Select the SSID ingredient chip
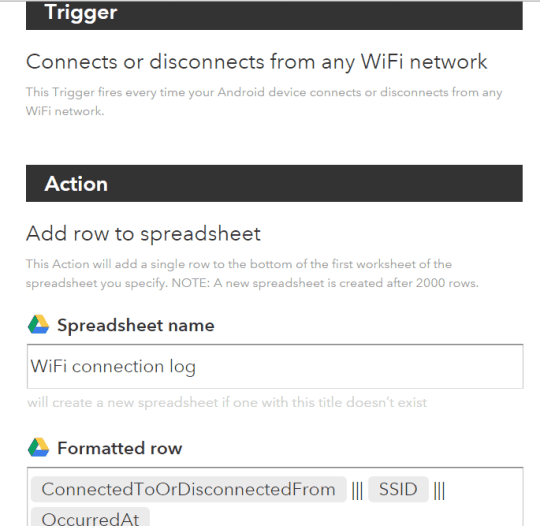 point(398,489)
